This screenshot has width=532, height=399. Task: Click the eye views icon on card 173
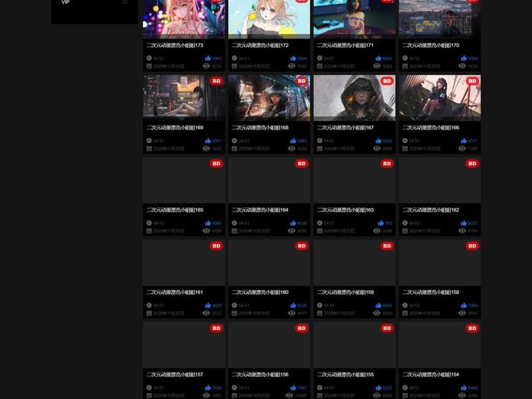[206, 66]
